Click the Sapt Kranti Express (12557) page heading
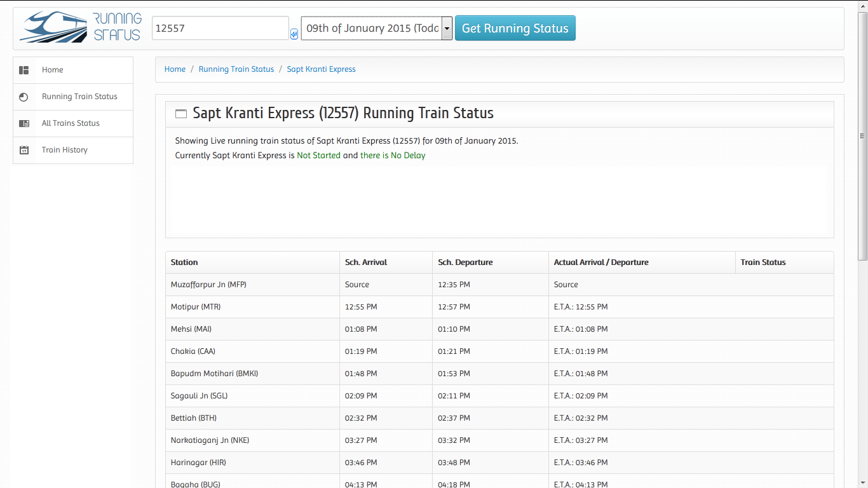Screen dimensions: 868x488 (x=343, y=113)
